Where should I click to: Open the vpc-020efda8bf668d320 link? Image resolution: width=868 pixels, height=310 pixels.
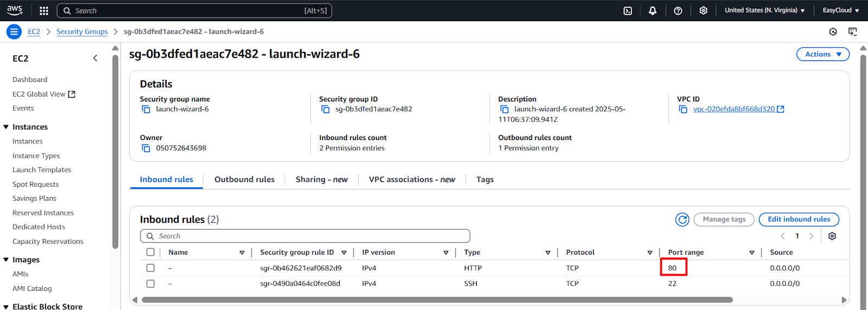[x=734, y=109]
